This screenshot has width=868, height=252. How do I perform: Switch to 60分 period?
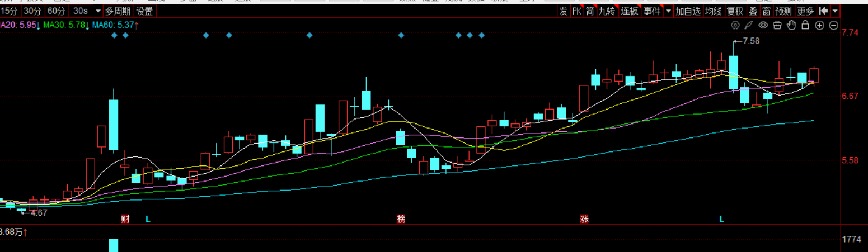(x=55, y=11)
